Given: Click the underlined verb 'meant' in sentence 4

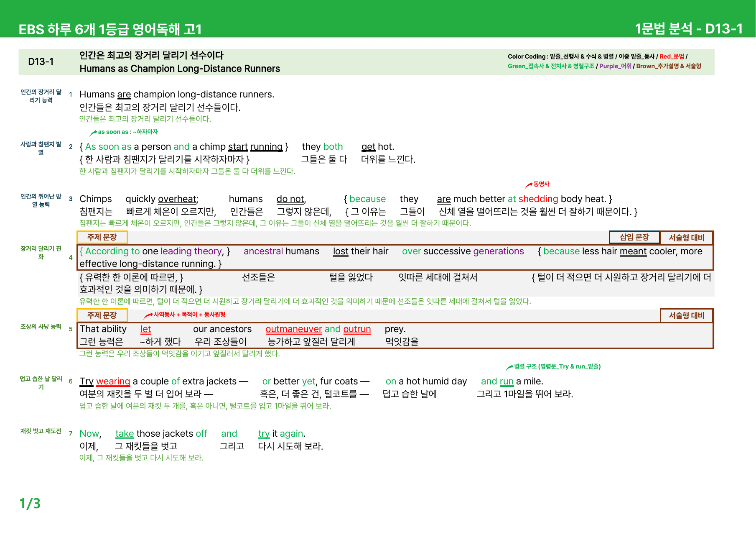Looking at the screenshot, I should tap(633, 251).
